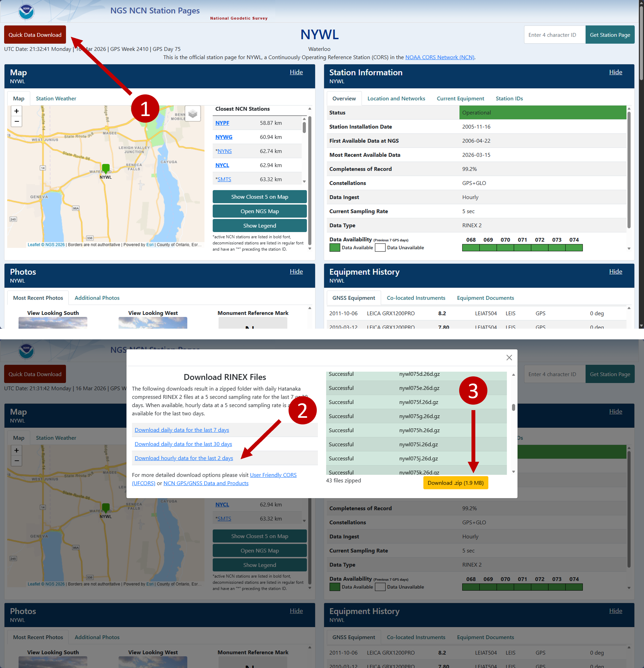Screen dimensions: 644x668
Task: Click the map layers icon
Action: click(x=193, y=114)
